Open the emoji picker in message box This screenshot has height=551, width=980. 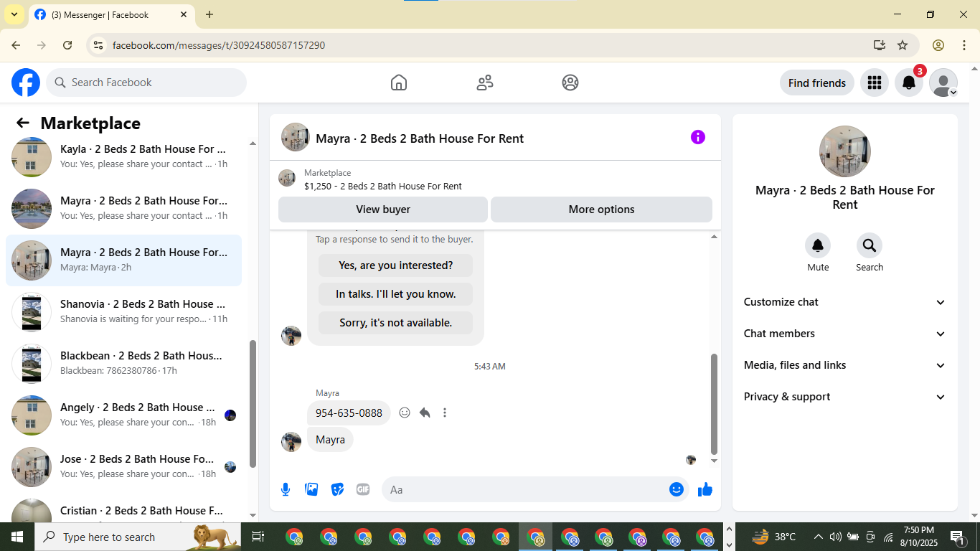[676, 489]
